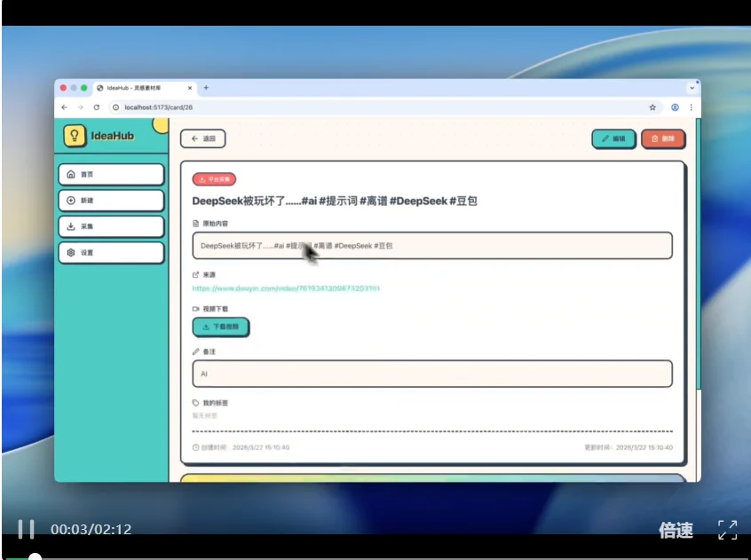Reload the page in browser
The image size is (751, 560).
tap(96, 107)
